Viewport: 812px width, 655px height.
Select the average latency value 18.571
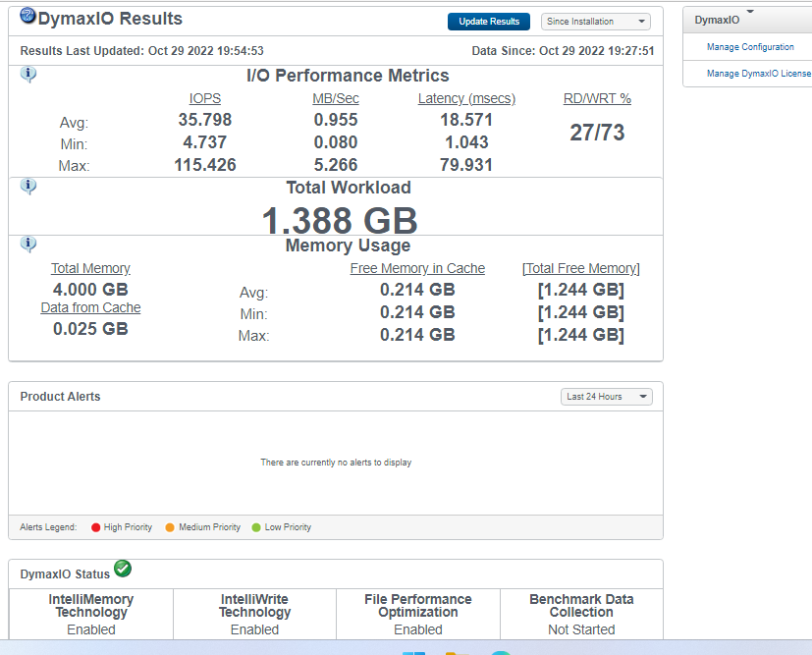[x=466, y=120]
